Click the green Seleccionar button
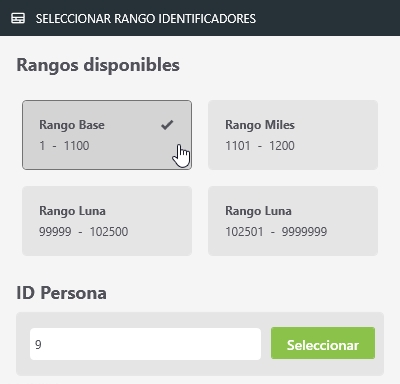 click(x=323, y=343)
